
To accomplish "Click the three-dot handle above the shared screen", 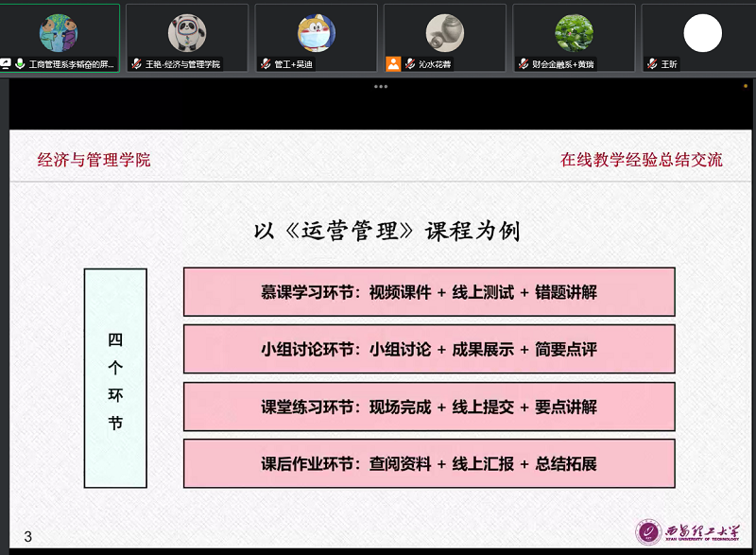I will click(x=380, y=86).
